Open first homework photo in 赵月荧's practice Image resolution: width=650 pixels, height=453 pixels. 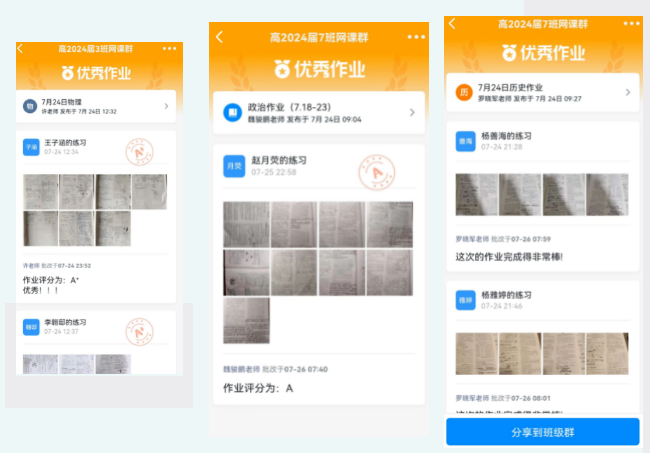click(245, 225)
